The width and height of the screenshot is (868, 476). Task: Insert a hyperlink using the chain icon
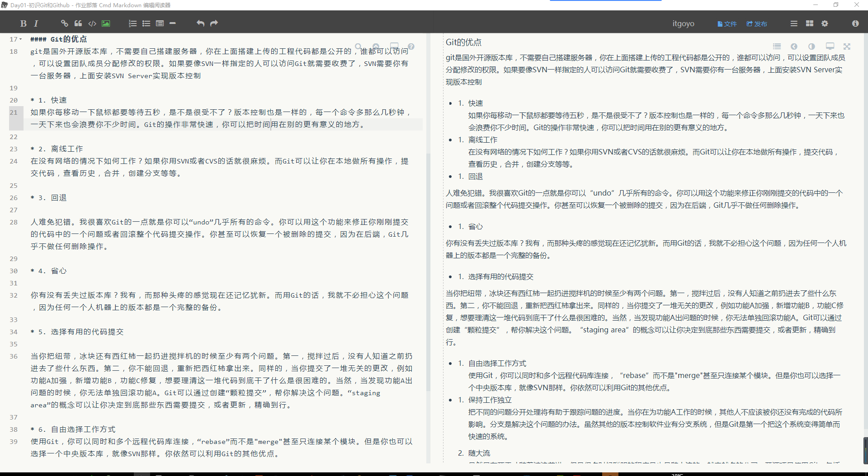pyautogui.click(x=65, y=23)
